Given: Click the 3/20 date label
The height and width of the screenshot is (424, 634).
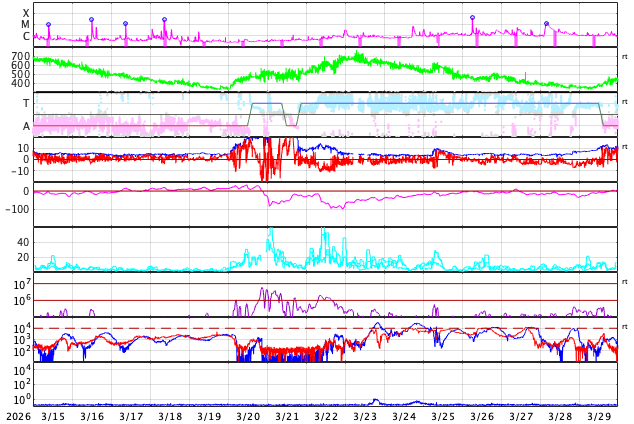Looking at the screenshot, I should coord(248,416).
